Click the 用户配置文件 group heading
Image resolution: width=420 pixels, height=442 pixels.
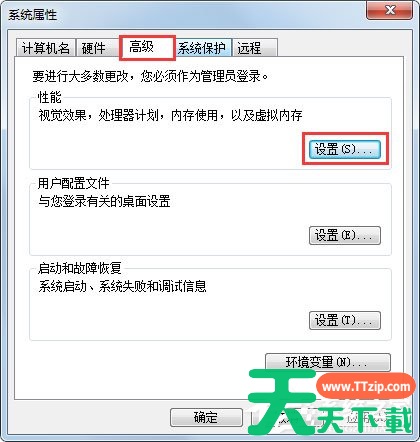pos(73,183)
